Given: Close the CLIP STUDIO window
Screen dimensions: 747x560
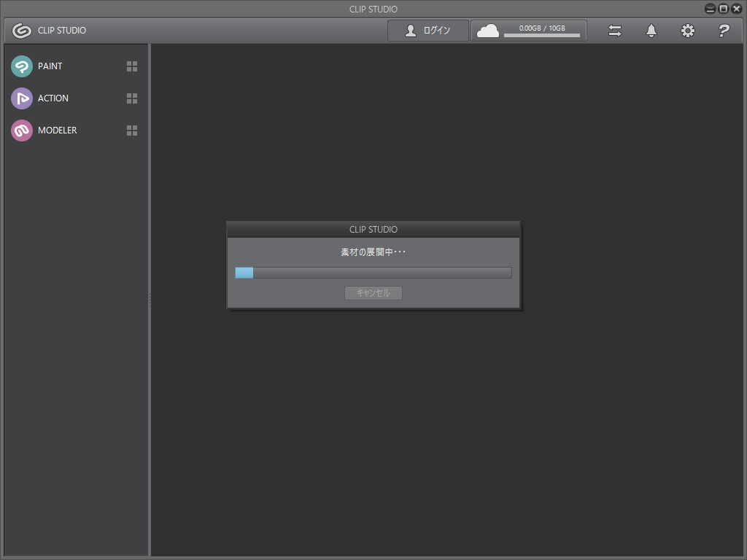Looking at the screenshot, I should (x=736, y=9).
